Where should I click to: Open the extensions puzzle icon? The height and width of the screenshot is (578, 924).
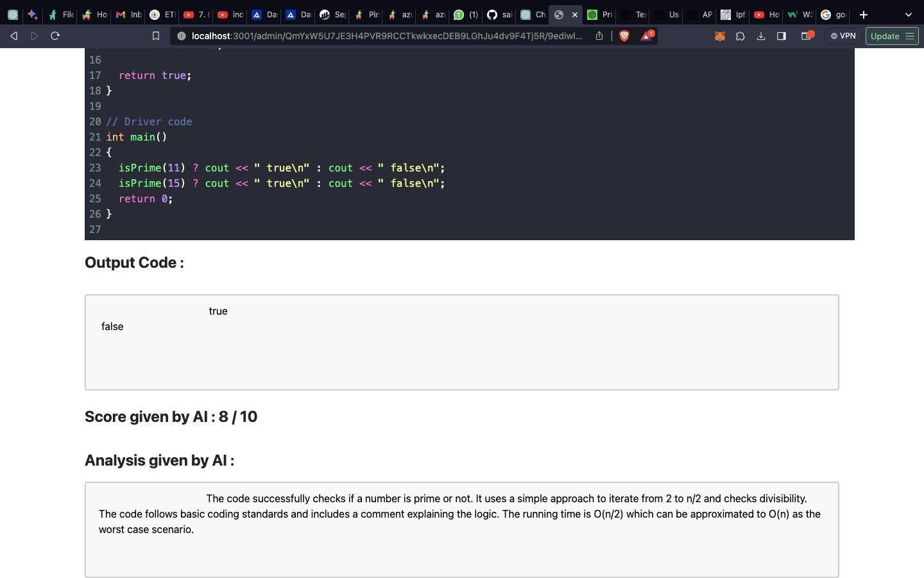tap(740, 36)
